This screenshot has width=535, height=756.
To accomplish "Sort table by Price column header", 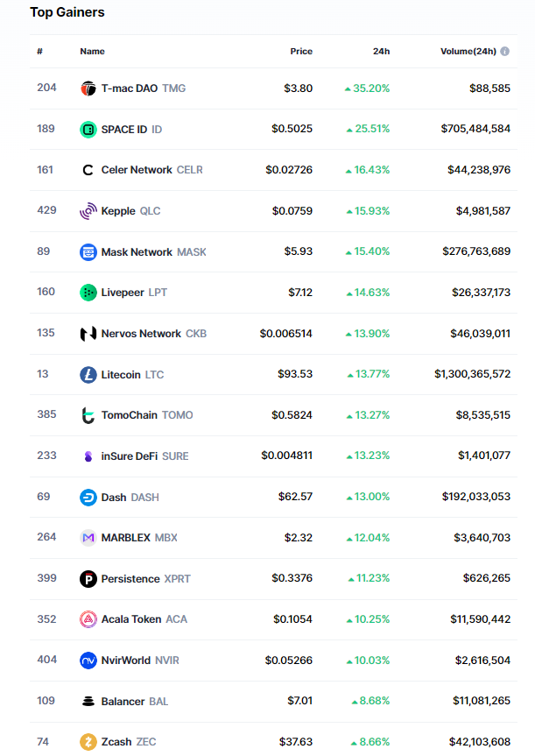I will 301,52.
